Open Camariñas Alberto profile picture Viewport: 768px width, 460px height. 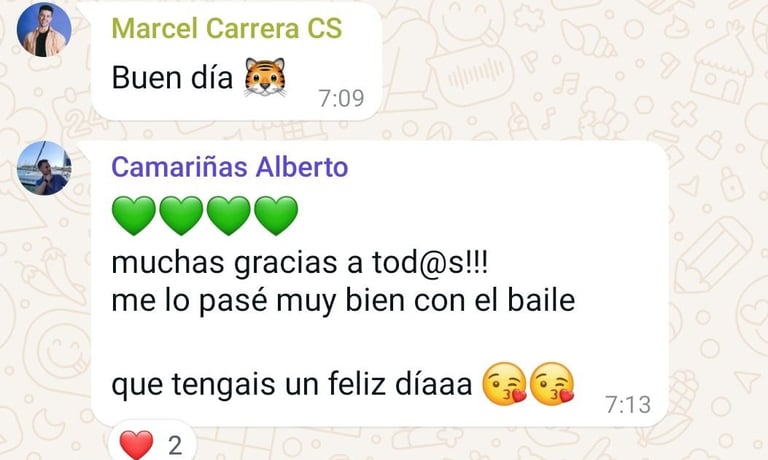[44, 168]
